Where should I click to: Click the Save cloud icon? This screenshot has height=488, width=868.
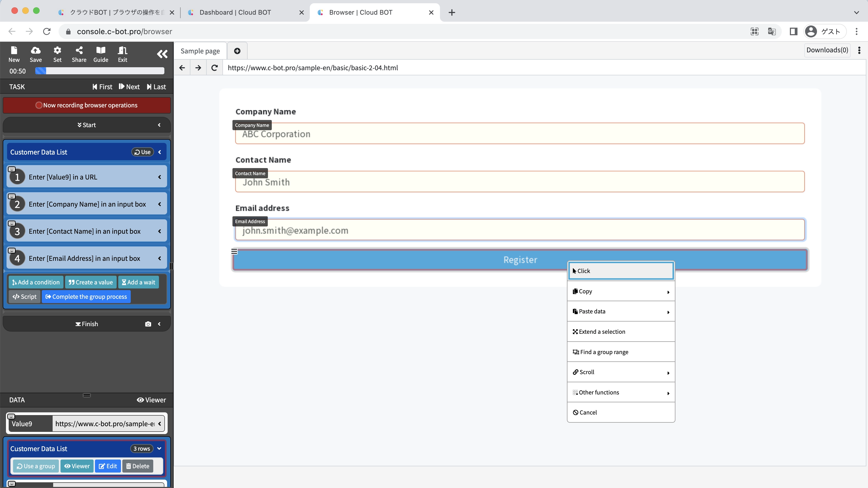(36, 54)
